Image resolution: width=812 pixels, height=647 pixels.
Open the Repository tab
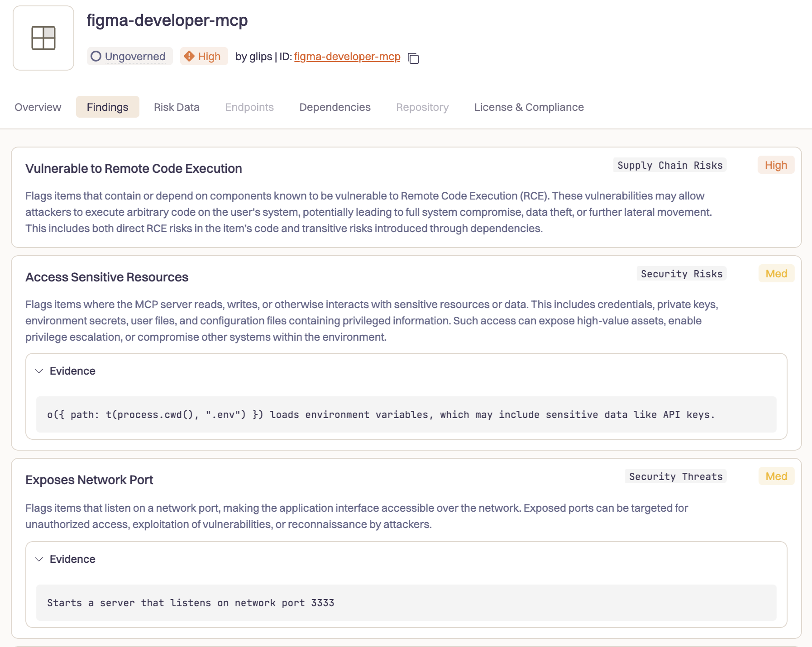(x=422, y=107)
